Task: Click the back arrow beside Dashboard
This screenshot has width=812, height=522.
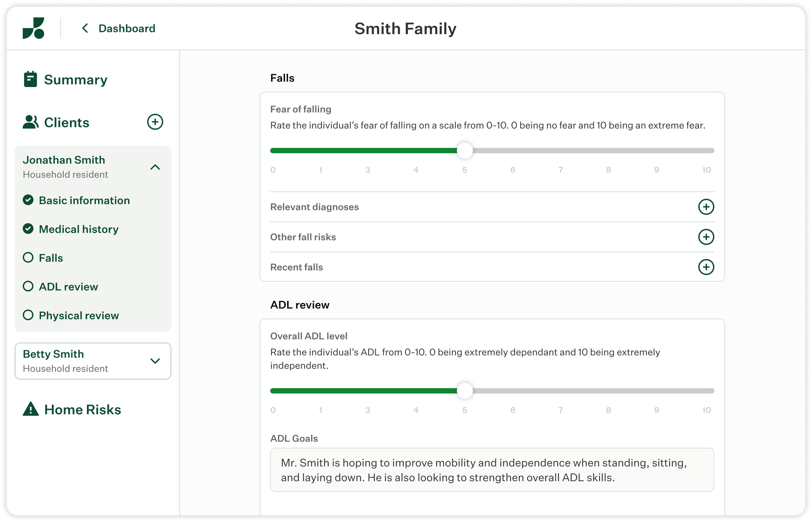Action: [x=85, y=28]
